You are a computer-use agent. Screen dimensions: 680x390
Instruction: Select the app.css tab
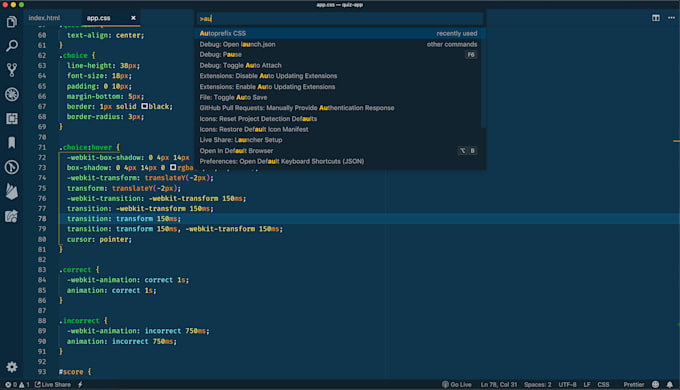[98, 18]
